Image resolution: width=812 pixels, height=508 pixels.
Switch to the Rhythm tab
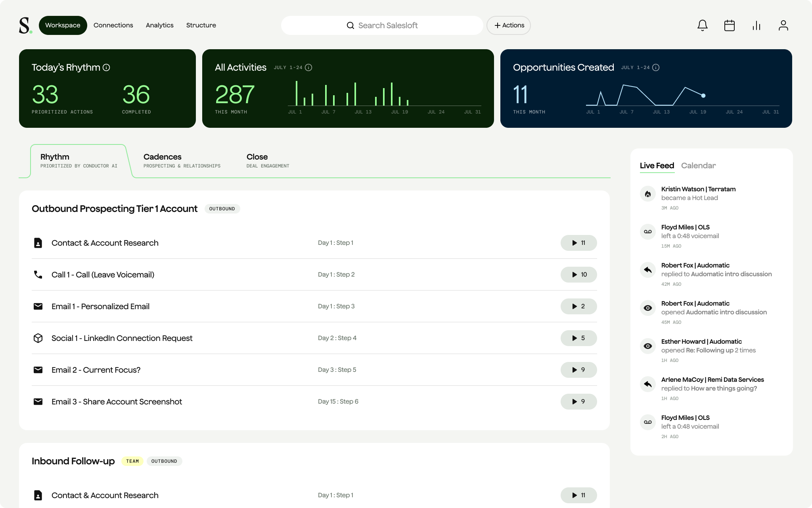coord(79,161)
